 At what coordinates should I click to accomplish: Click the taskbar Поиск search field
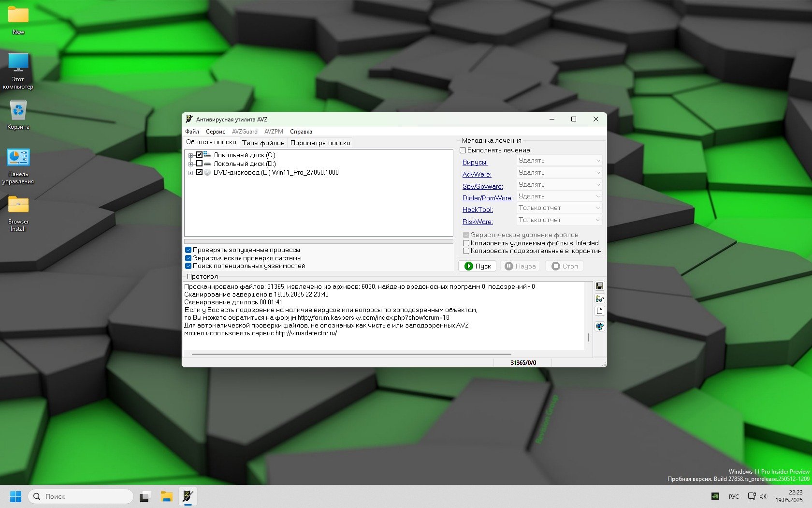click(81, 496)
